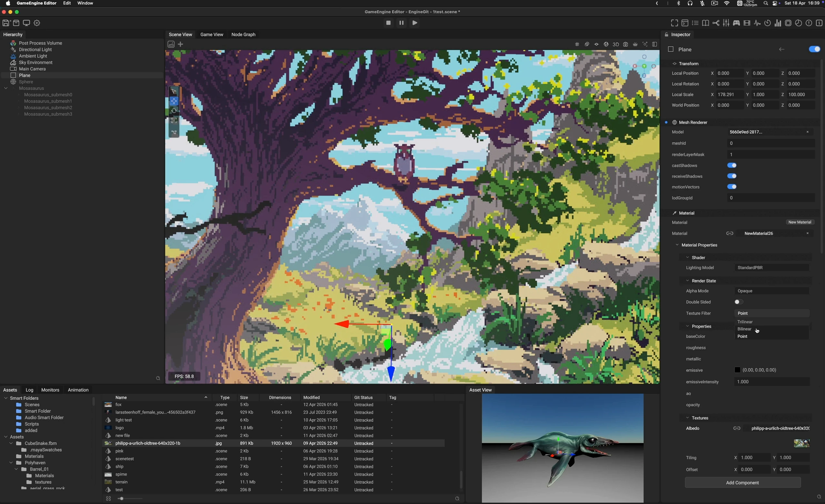
Task: Open the Monitors tab
Action: [50, 390]
